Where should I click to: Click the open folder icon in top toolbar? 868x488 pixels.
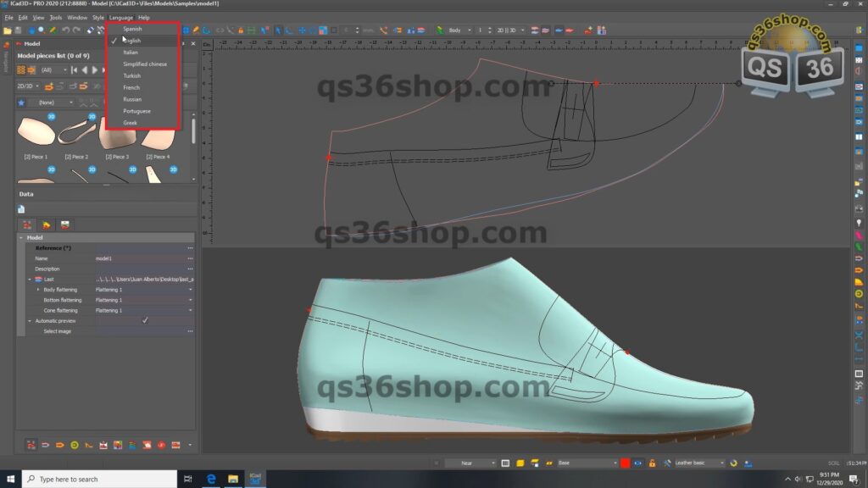[8, 30]
